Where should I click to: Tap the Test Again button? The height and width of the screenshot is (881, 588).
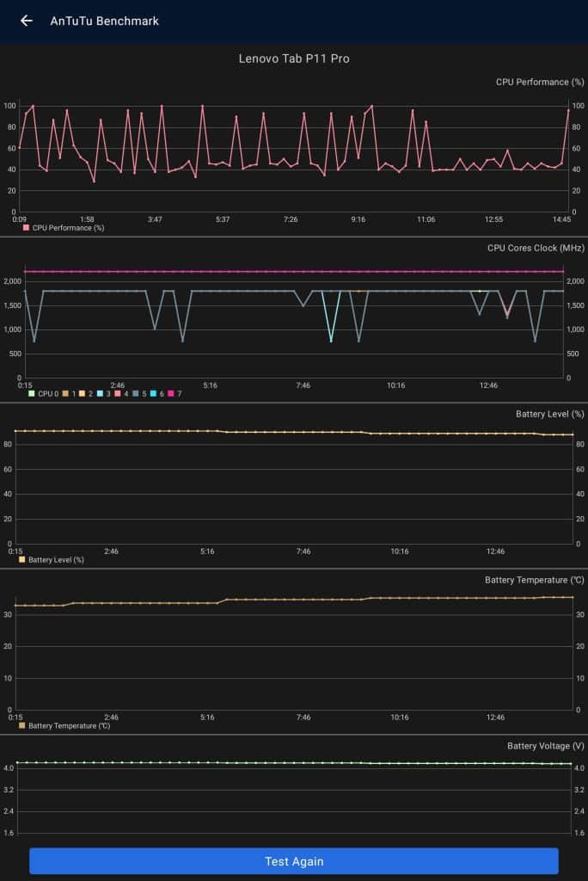tap(294, 860)
